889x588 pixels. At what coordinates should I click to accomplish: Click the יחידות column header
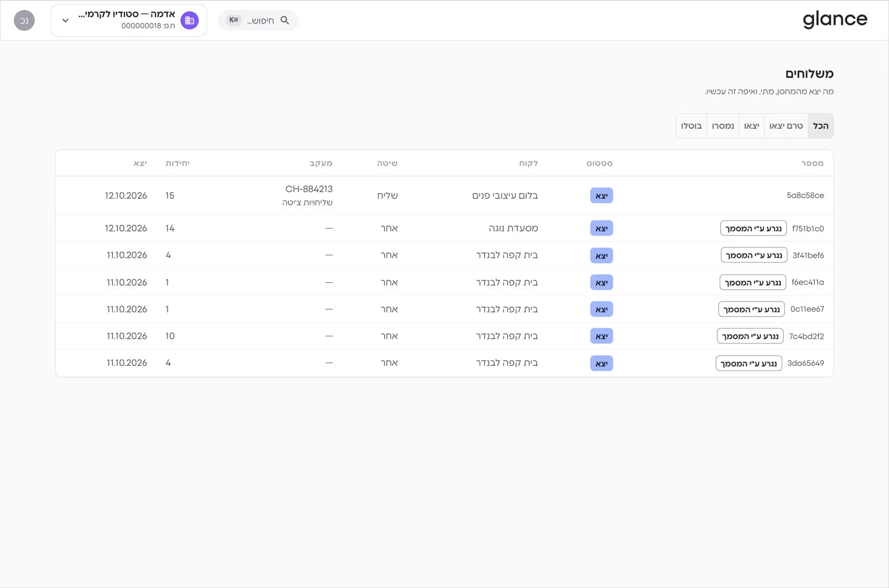point(178,163)
